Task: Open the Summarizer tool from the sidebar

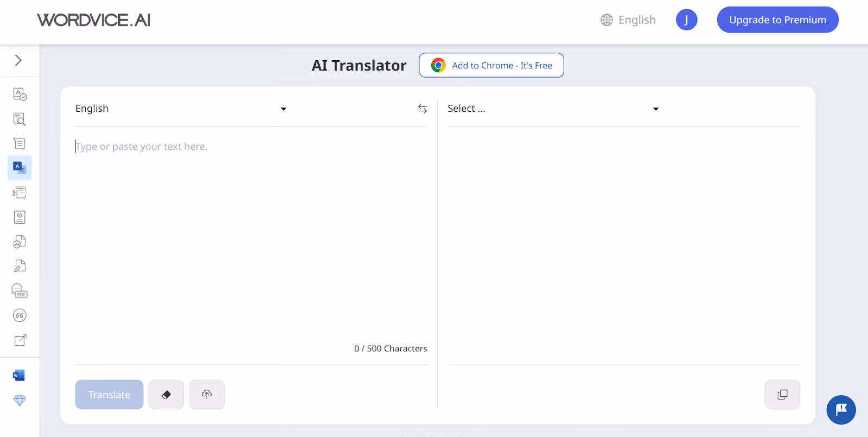Action: pyautogui.click(x=20, y=143)
